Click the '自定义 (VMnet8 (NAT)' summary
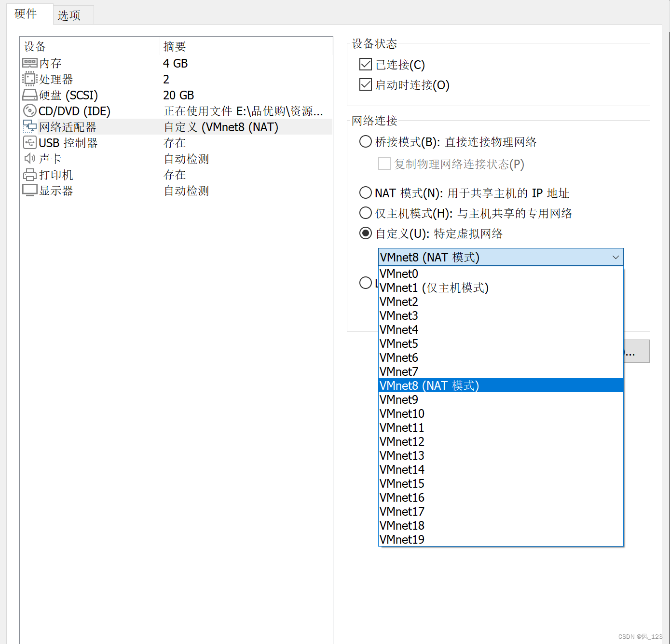 tap(221, 127)
